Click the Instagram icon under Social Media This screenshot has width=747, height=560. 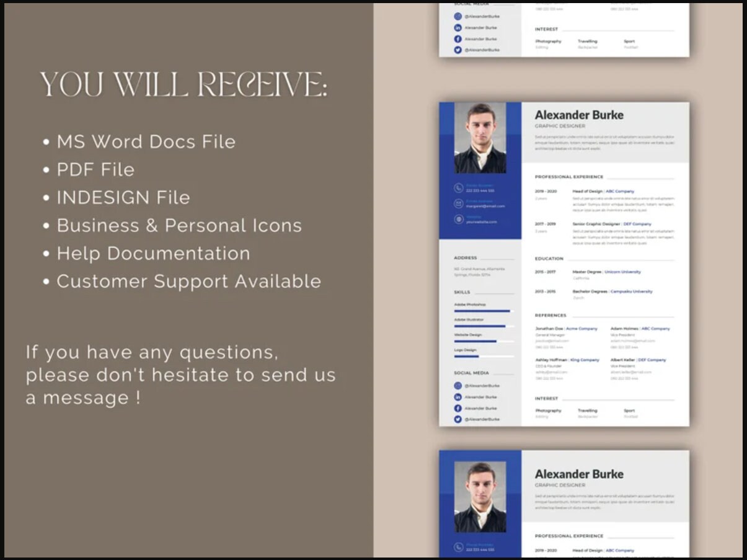[457, 385]
